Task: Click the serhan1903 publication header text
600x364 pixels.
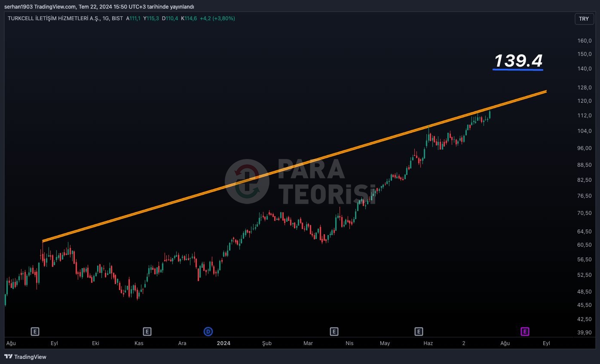Action: [99, 6]
